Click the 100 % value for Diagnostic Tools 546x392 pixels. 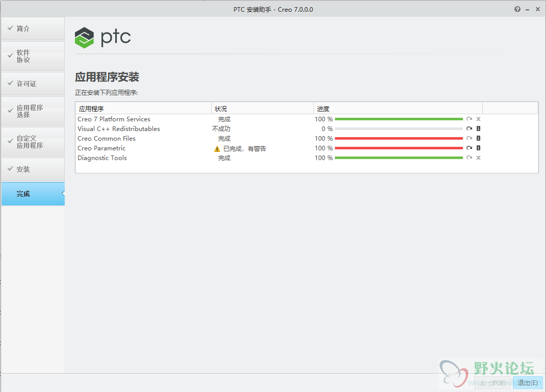324,158
